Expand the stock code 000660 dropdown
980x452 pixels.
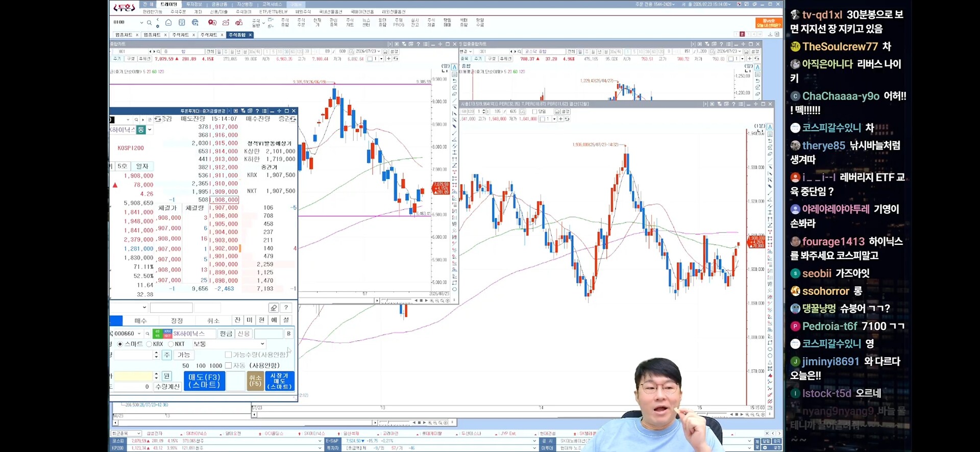click(x=139, y=334)
